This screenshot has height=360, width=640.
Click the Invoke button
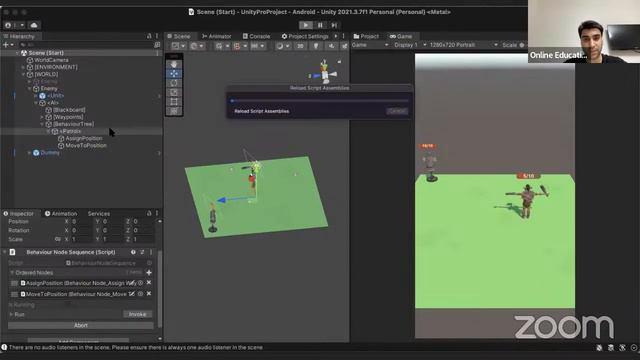pyautogui.click(x=138, y=314)
